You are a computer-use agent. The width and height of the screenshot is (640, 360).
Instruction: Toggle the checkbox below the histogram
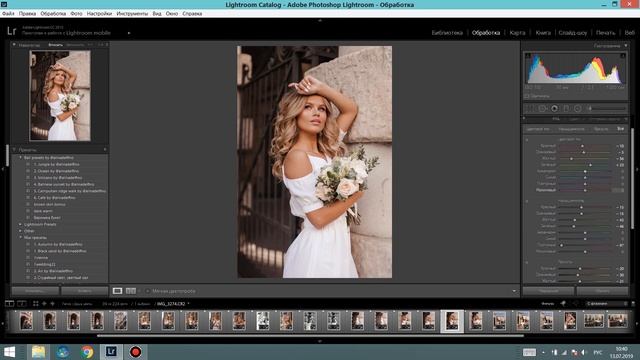click(x=527, y=96)
